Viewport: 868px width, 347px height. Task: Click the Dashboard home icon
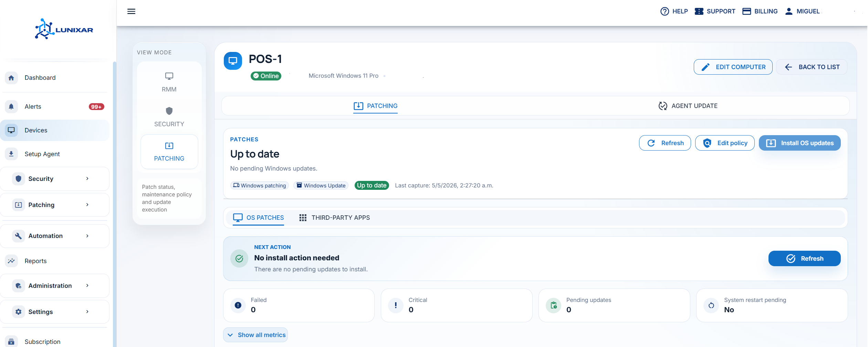point(11,78)
